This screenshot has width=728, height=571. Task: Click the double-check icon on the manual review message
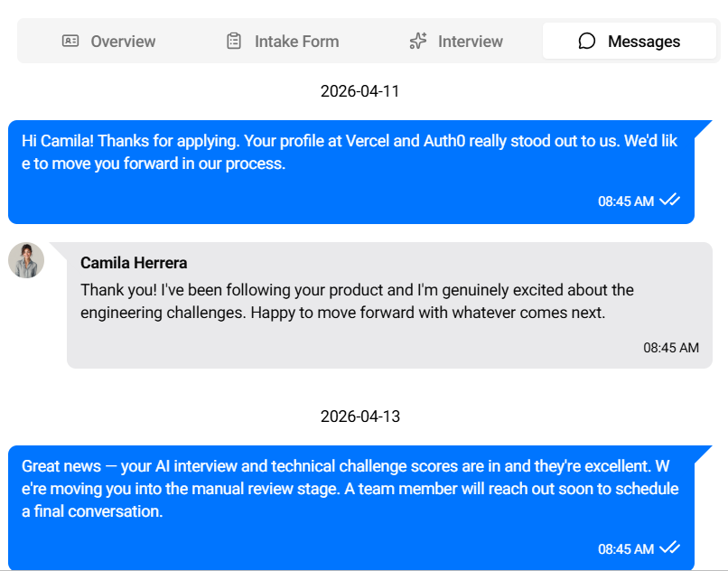click(x=669, y=548)
